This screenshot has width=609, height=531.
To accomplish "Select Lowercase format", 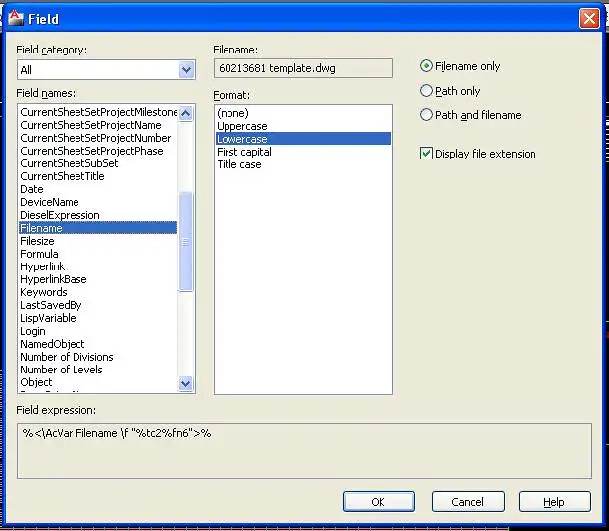I will pyautogui.click(x=303, y=139).
